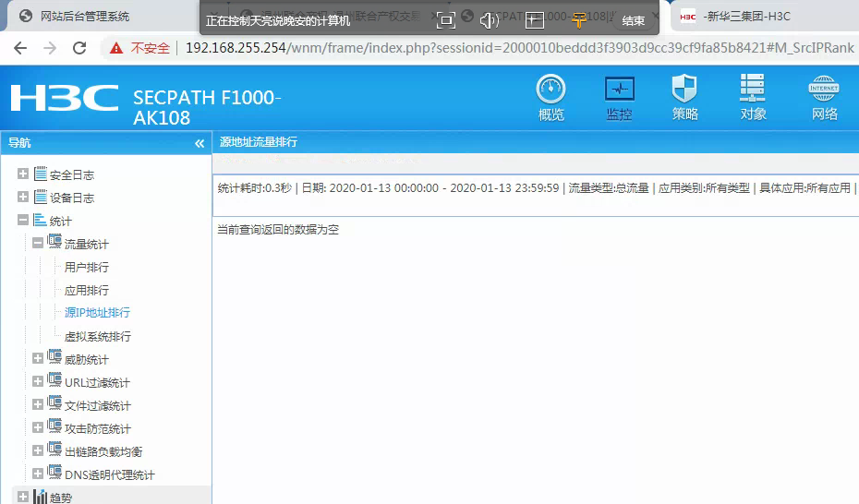Open the 监控 monitor icon
The image size is (859, 504).
pos(619,98)
